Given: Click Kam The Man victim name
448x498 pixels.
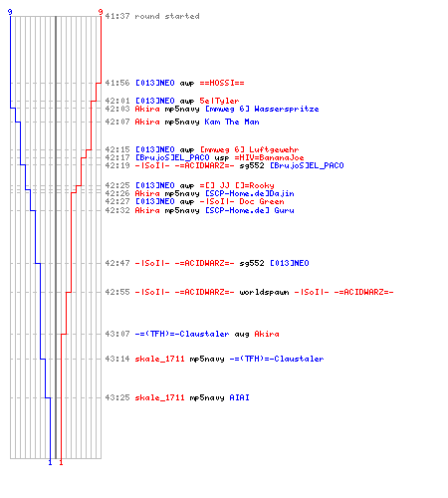Looking at the screenshot, I should coord(232,122).
